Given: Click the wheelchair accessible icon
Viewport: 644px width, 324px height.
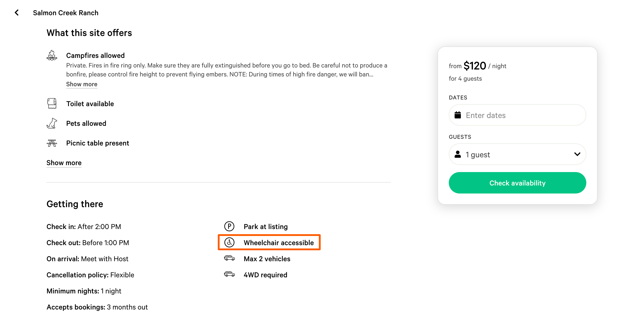Looking at the screenshot, I should click(x=229, y=242).
